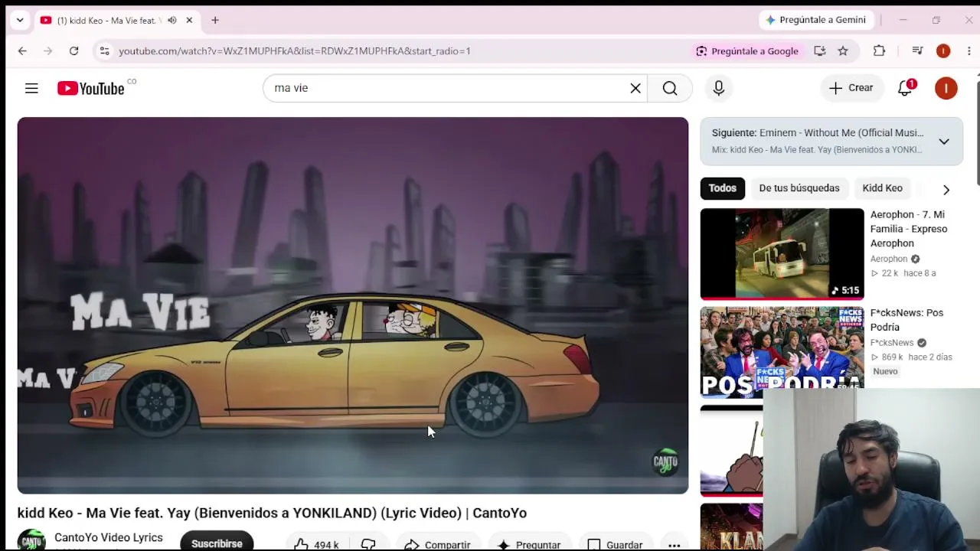Select the De tus búsquedas chip
The height and width of the screenshot is (551, 980).
pos(799,188)
